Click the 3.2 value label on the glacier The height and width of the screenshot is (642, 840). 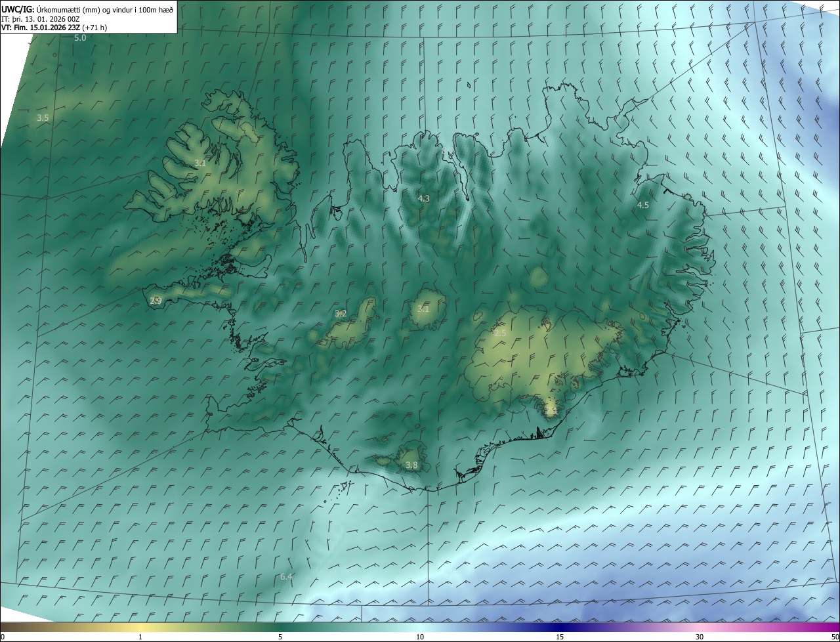click(341, 314)
